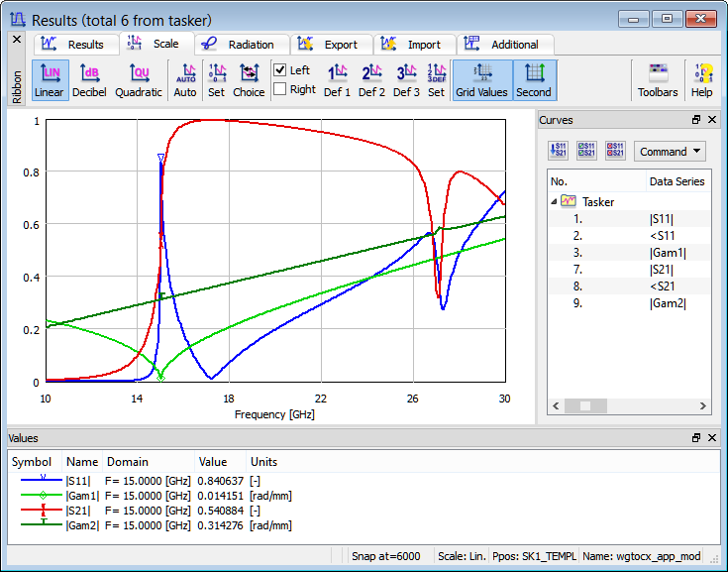
Task: Enable the Right axis checkbox
Action: [280, 89]
